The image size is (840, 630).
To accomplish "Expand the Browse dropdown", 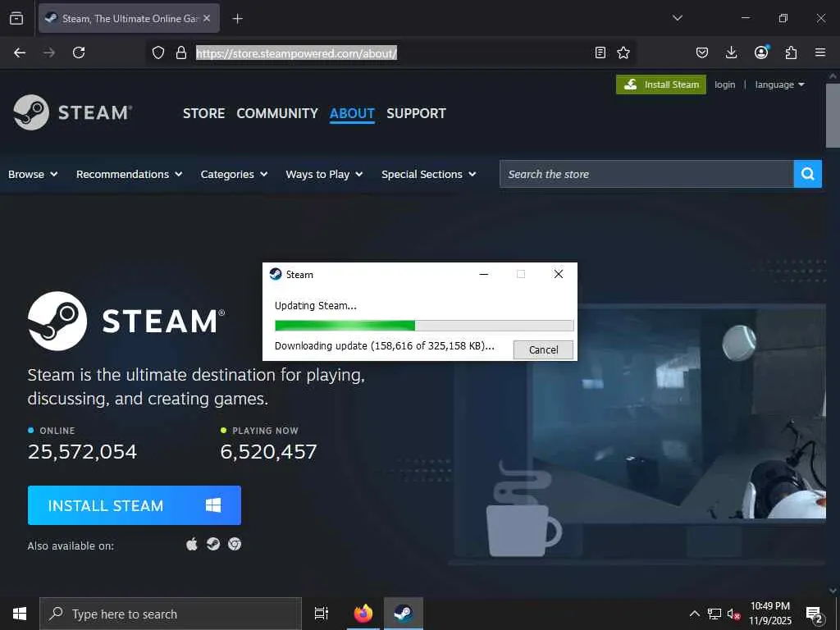I will click(x=33, y=174).
